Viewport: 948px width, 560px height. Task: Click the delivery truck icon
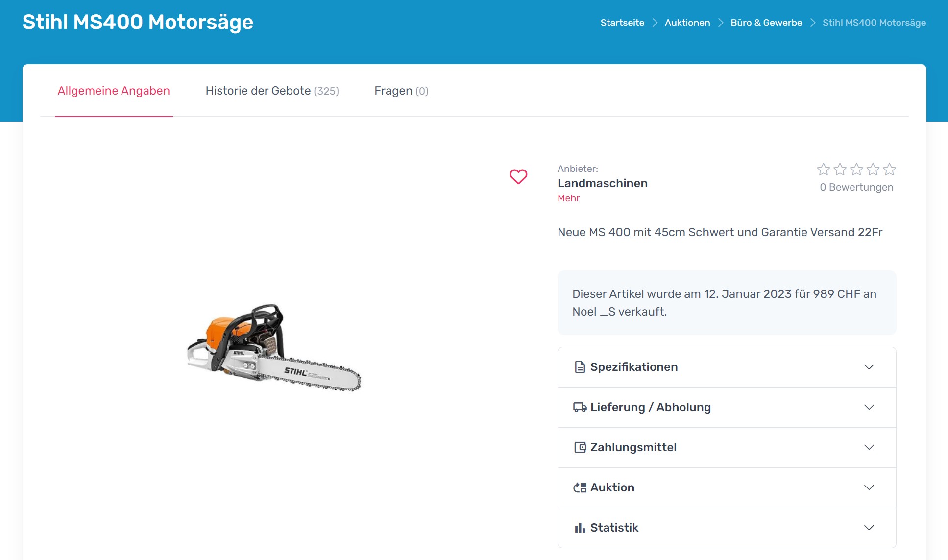(580, 407)
